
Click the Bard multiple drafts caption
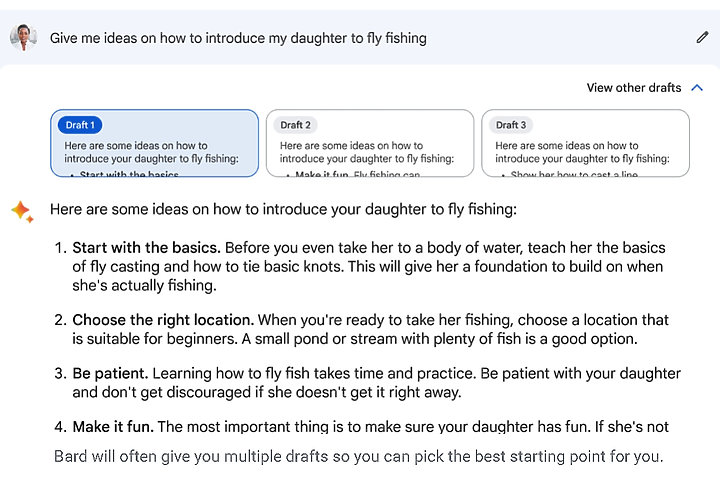point(359,457)
